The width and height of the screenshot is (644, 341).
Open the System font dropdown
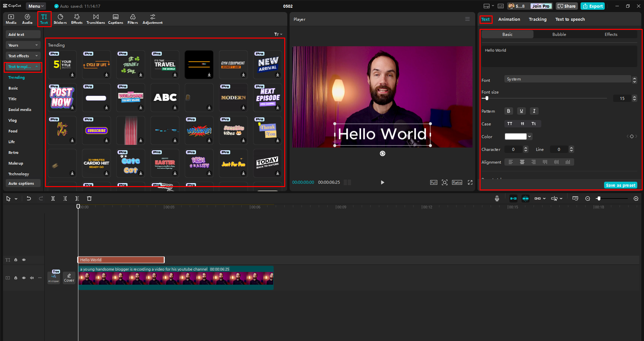[x=568, y=79]
